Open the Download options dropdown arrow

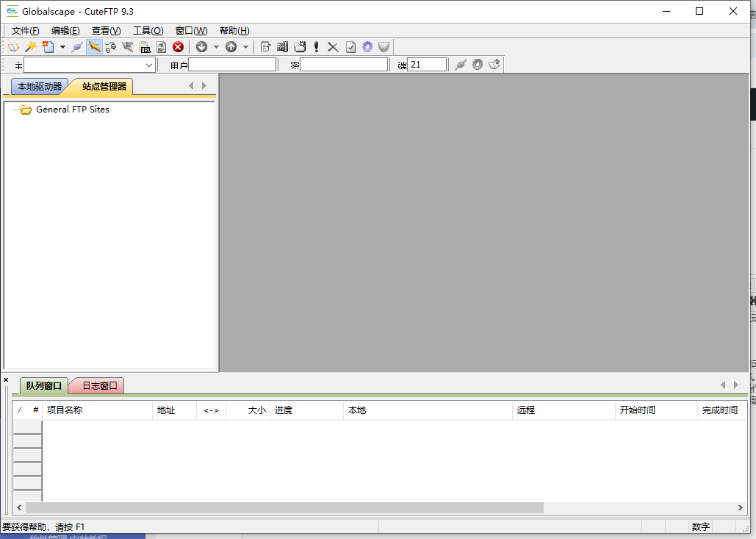pyautogui.click(x=216, y=47)
